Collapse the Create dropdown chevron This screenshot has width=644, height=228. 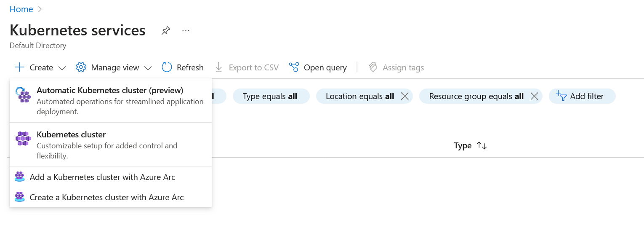[x=62, y=68]
